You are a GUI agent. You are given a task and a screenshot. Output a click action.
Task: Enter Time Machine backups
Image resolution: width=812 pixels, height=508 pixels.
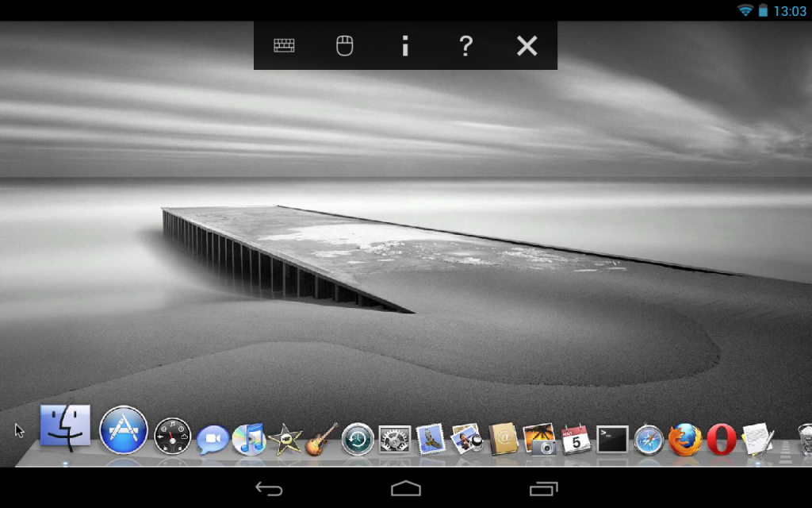(357, 439)
